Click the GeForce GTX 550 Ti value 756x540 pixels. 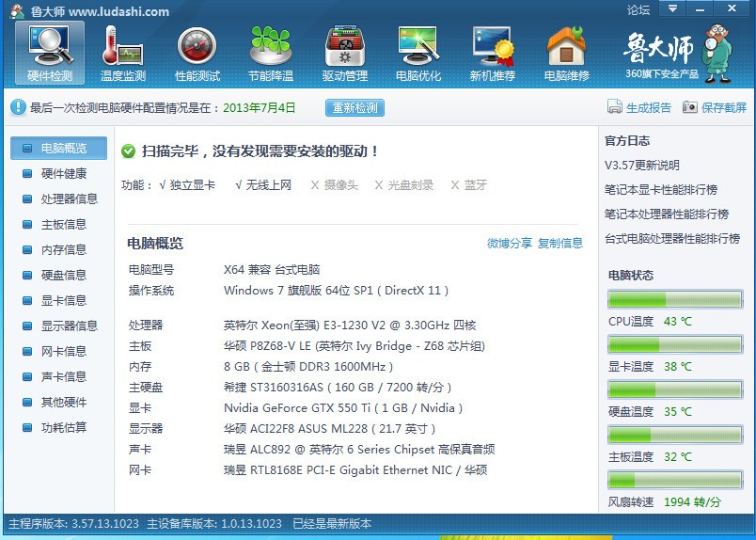coord(343,408)
